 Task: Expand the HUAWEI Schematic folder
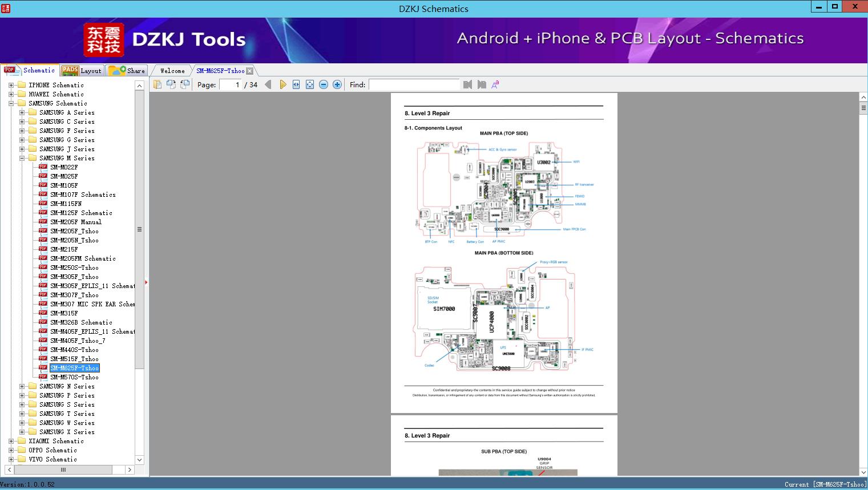coord(11,94)
